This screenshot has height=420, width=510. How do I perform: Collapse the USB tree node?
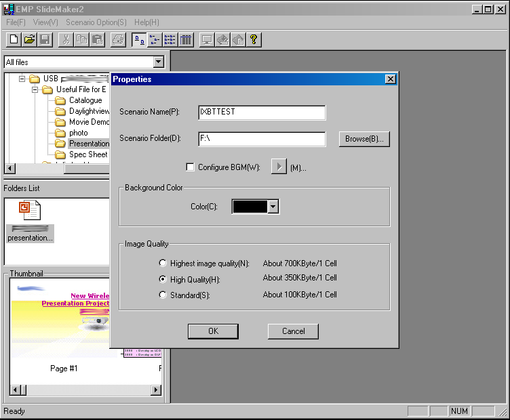(x=22, y=79)
